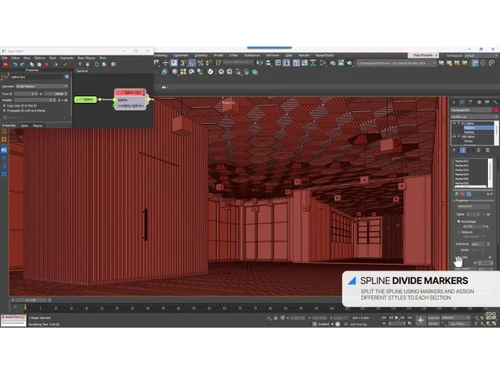Image resolution: width=500 pixels, height=375 pixels.
Task: Open the Modify tab in command panel
Action: (462, 102)
